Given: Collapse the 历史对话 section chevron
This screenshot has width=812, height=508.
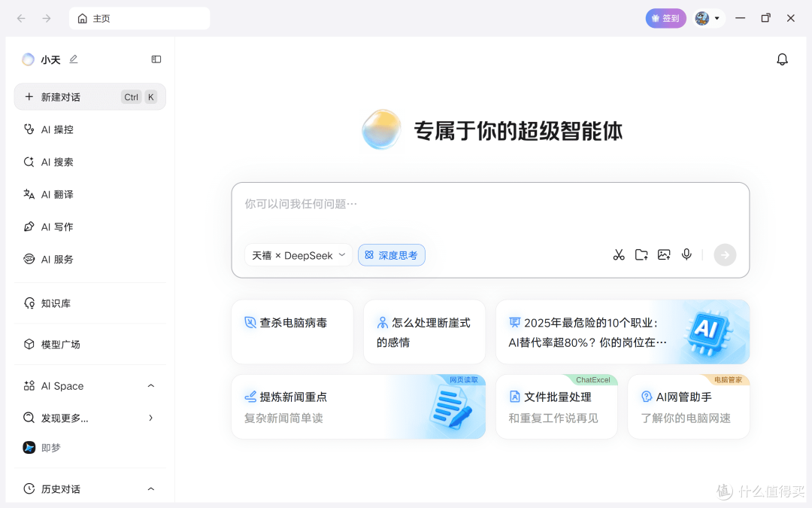Looking at the screenshot, I should [x=150, y=489].
